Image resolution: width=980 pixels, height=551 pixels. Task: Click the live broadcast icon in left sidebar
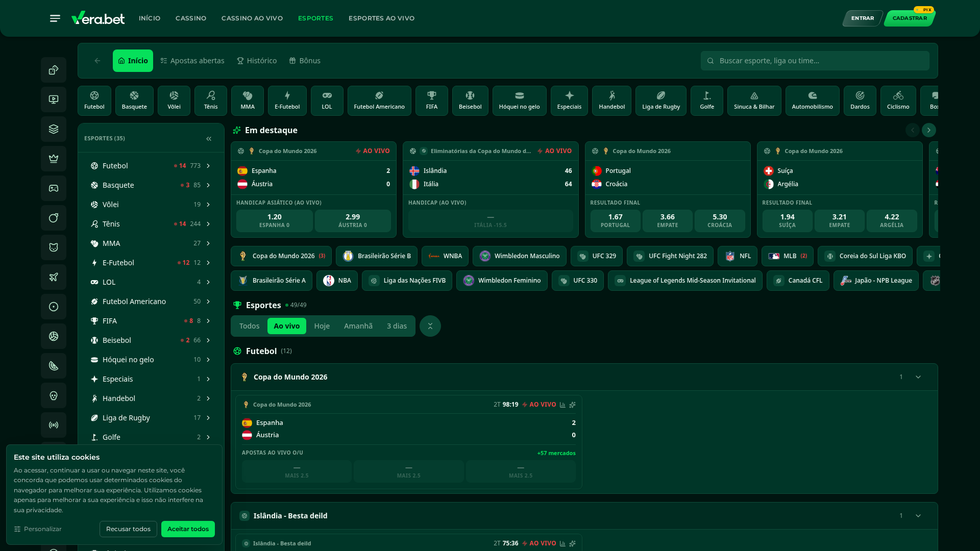tap(54, 425)
